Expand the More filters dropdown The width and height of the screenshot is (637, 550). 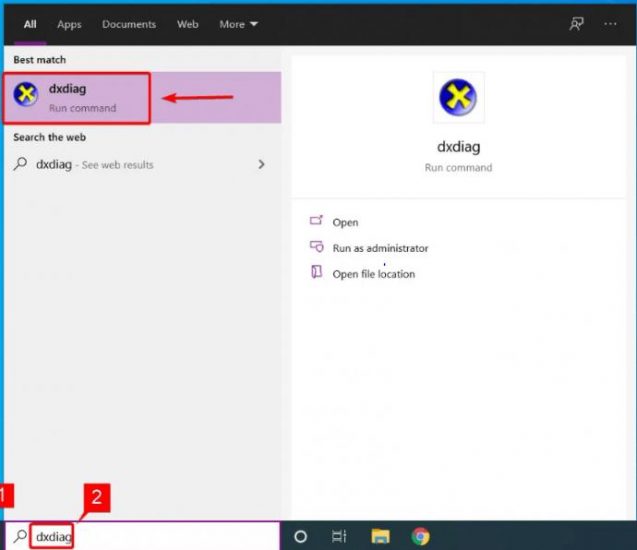[238, 24]
